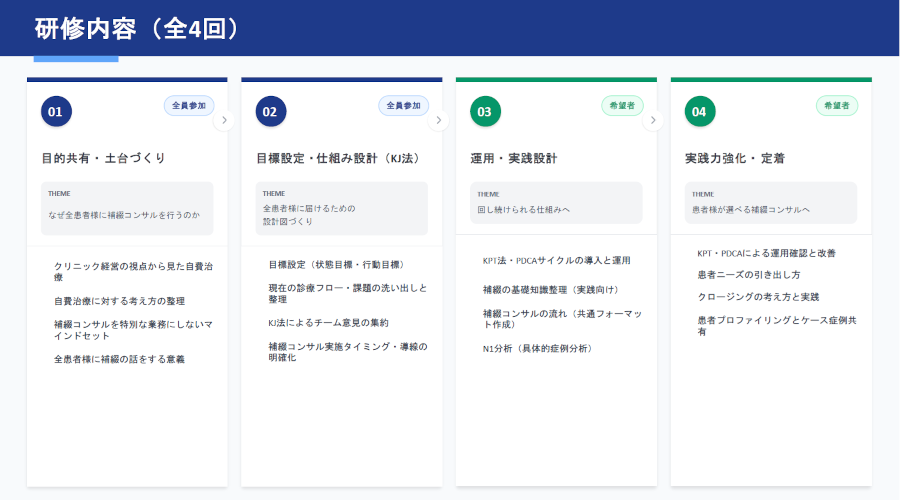This screenshot has height=500, width=900.
Task: Click the 04 session number circle
Action: coord(700,111)
